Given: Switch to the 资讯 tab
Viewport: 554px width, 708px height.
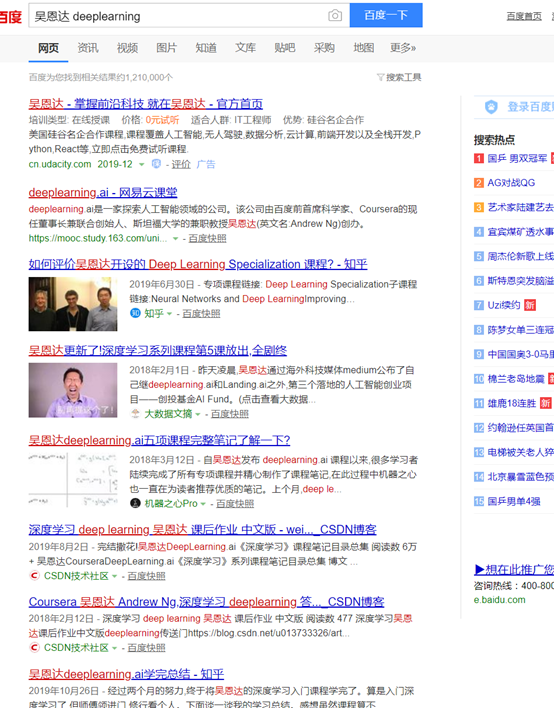Looking at the screenshot, I should coord(88,48).
